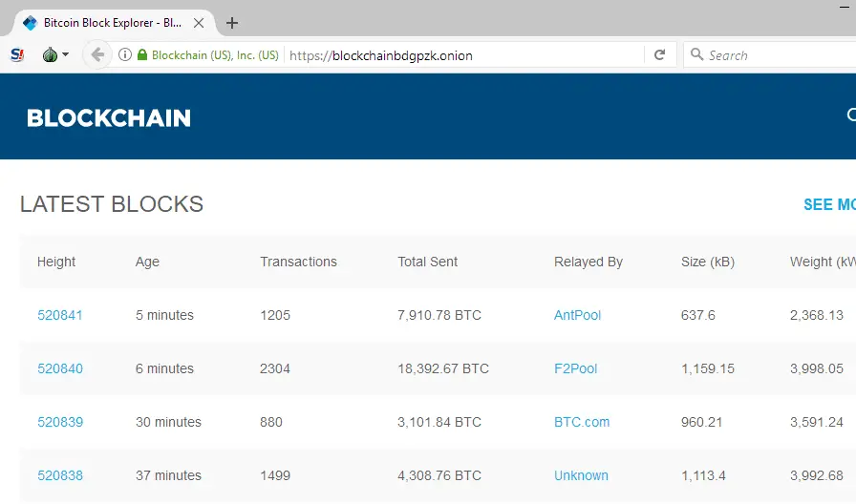The image size is (856, 504).
Task: Click the BLOCKCHAIN logo in header
Action: [109, 117]
